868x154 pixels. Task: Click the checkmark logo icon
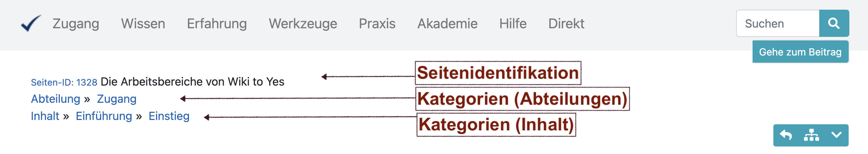[x=31, y=23]
